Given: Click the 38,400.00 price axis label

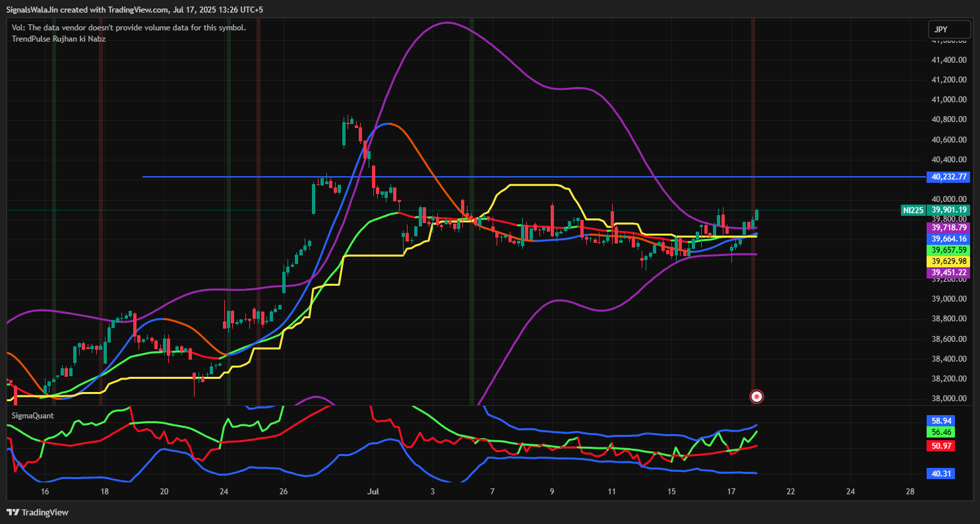Looking at the screenshot, I should pyautogui.click(x=949, y=358).
